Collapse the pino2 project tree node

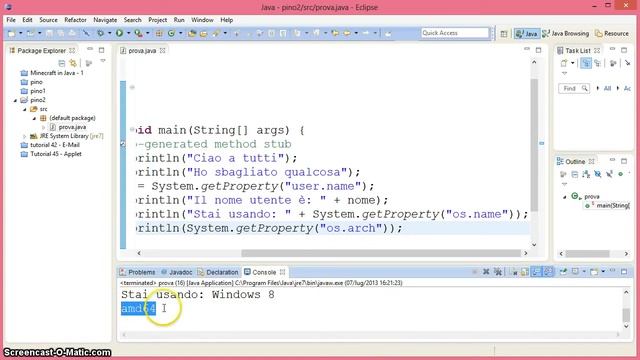pos(16,100)
